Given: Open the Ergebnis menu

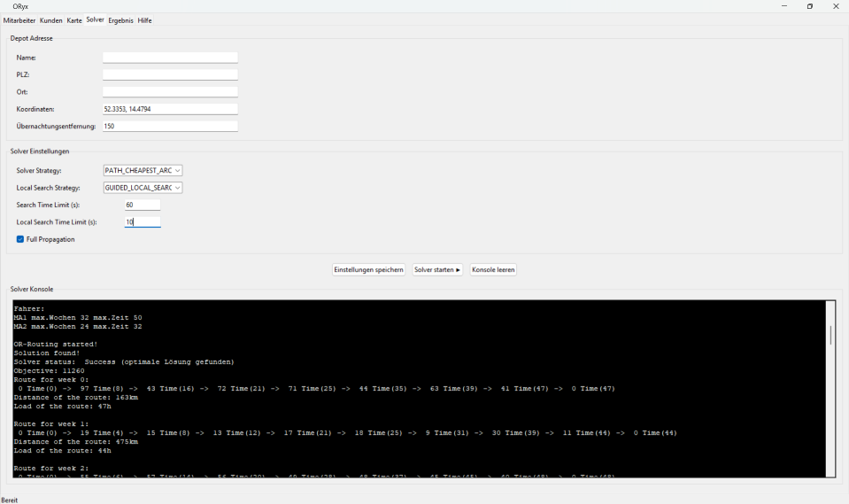Looking at the screenshot, I should [120, 20].
